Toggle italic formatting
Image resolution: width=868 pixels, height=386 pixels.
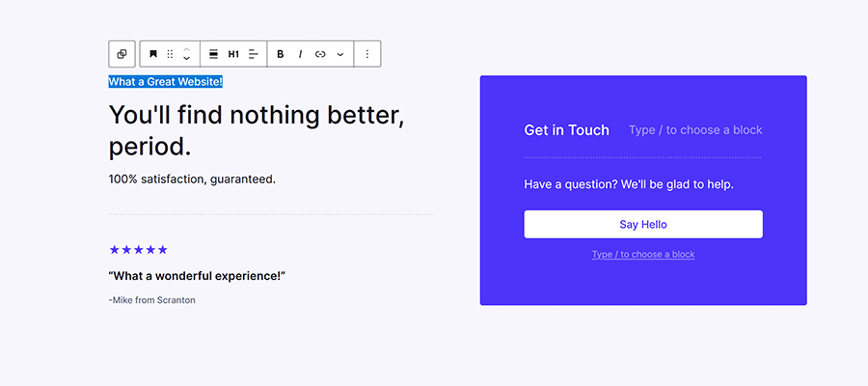point(300,54)
